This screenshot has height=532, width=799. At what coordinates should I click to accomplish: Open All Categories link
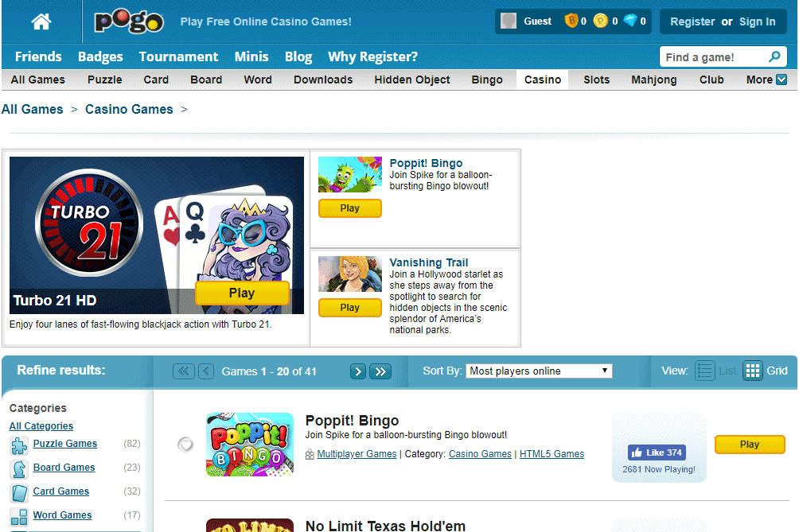point(41,425)
